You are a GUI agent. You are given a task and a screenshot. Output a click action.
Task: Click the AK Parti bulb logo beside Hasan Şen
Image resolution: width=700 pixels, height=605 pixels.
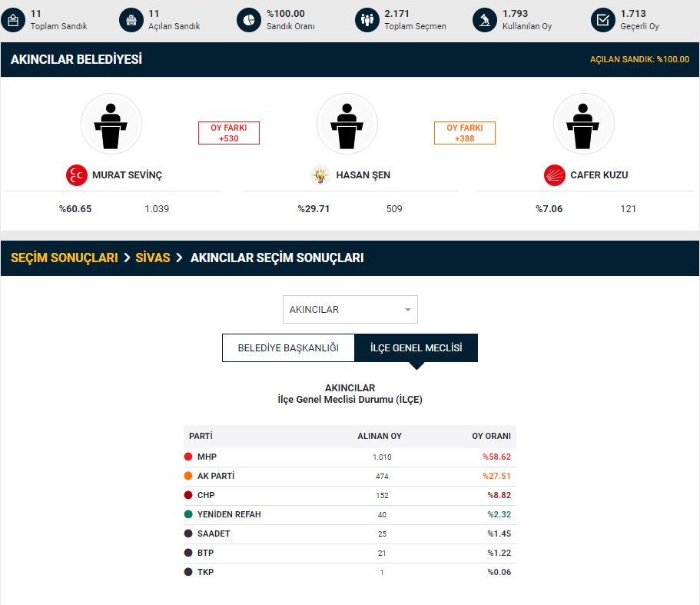320,175
